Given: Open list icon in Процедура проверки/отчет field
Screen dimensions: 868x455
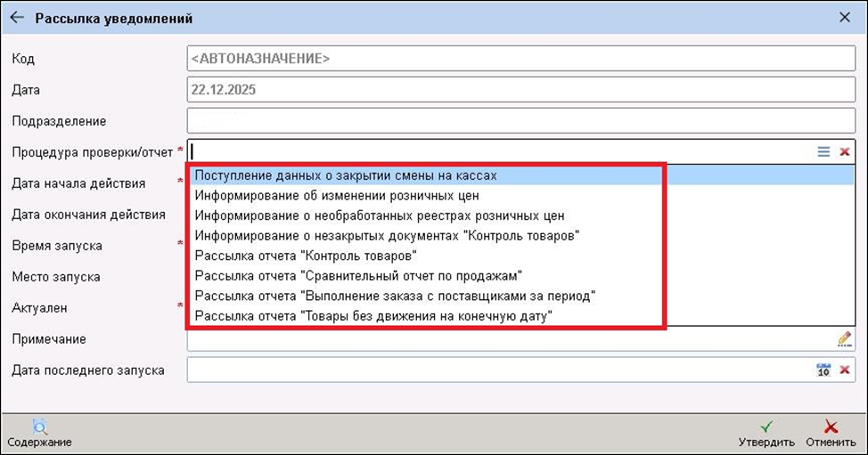Looking at the screenshot, I should coord(823,152).
